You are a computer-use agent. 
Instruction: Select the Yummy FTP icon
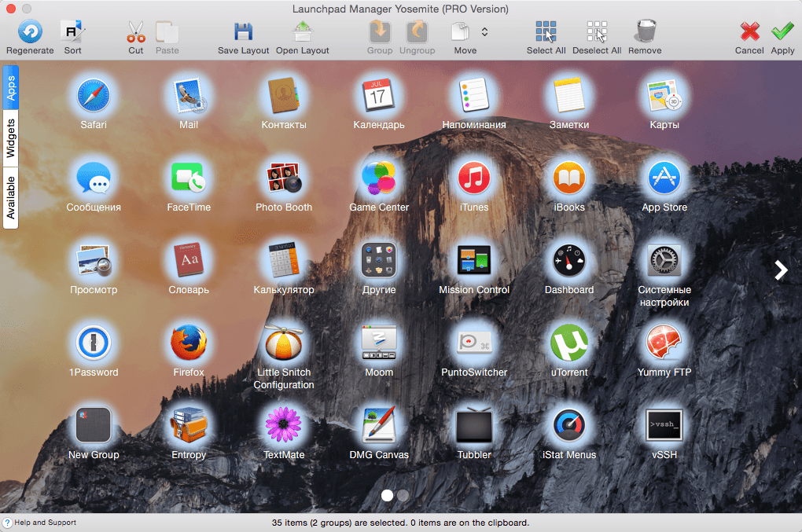[664, 343]
